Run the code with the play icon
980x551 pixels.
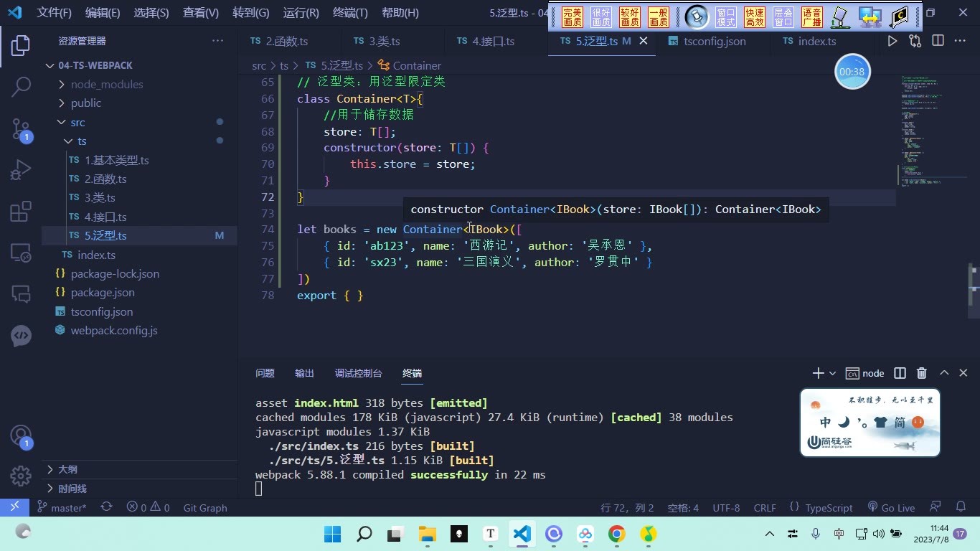(892, 41)
